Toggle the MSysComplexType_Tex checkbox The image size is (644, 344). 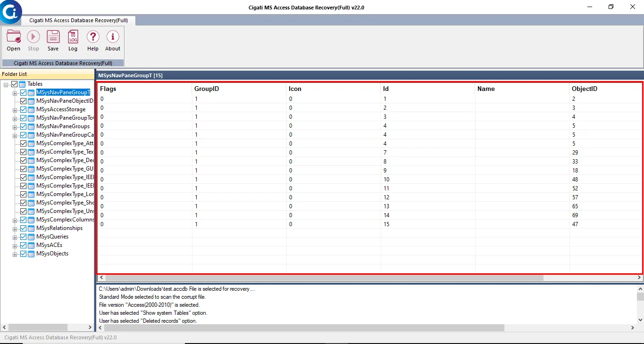(24, 152)
